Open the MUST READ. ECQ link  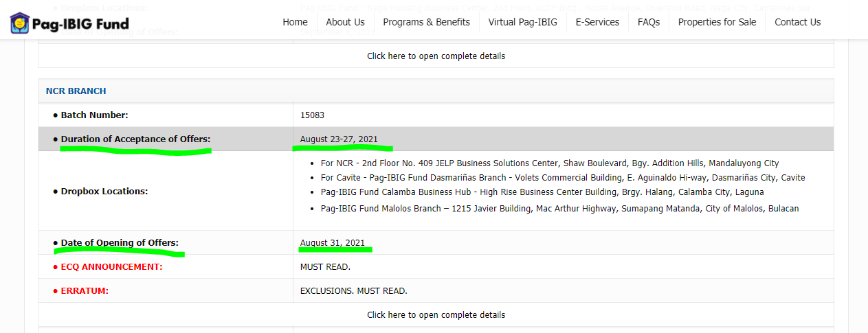[x=325, y=266]
